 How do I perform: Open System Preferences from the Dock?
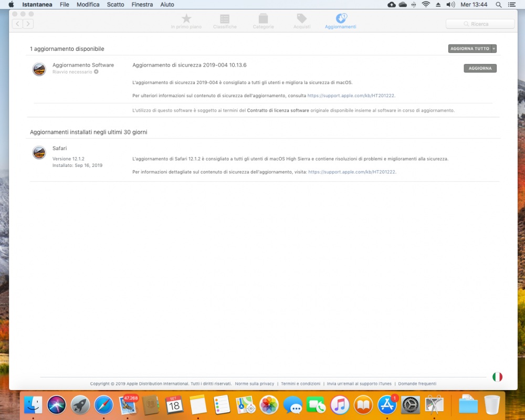coord(411,405)
